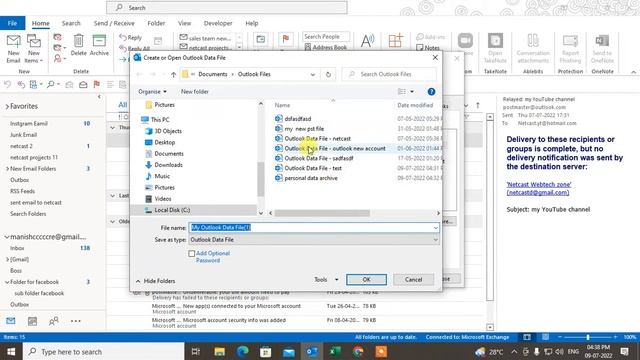This screenshot has height=360, width=640.
Task: Click OK in the data file dialog
Action: (x=366, y=280)
